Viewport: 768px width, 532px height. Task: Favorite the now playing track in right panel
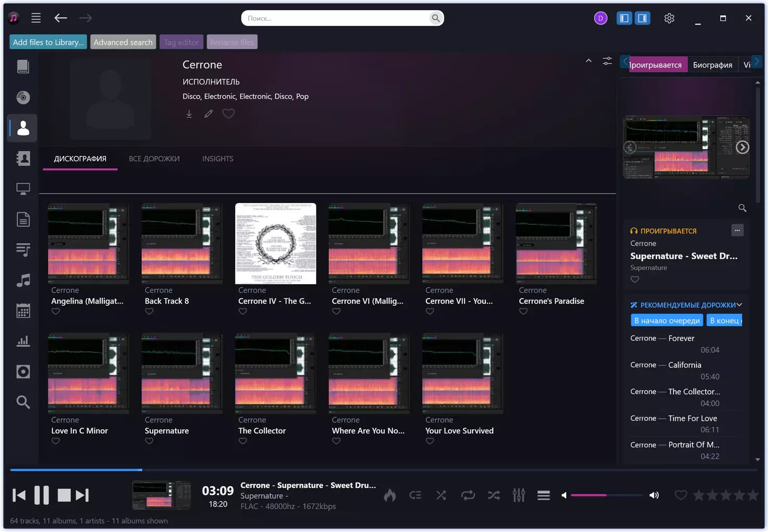point(635,279)
